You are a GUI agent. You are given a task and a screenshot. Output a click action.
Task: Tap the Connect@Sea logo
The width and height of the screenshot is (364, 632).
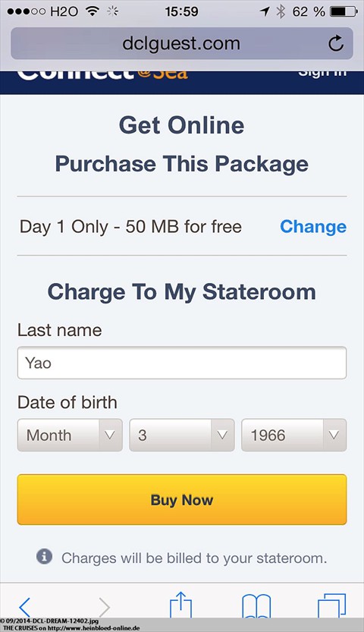click(x=102, y=75)
